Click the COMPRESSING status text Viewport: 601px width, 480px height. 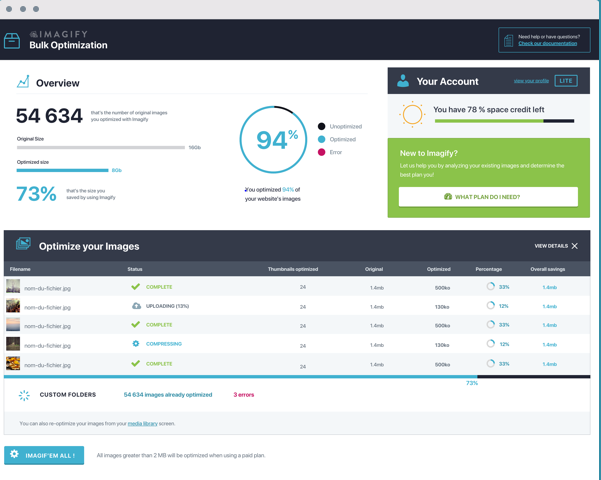[x=164, y=344]
